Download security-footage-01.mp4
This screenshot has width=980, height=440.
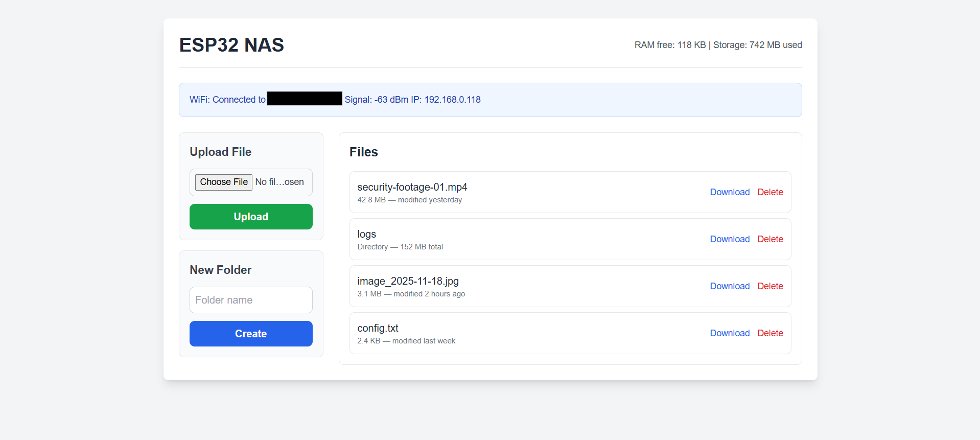(730, 192)
